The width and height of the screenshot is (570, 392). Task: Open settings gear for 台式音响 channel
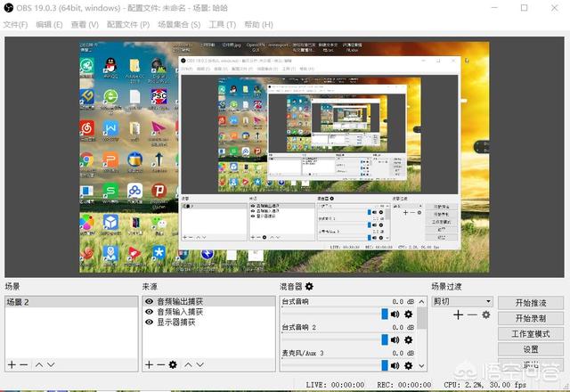pyautogui.click(x=408, y=314)
